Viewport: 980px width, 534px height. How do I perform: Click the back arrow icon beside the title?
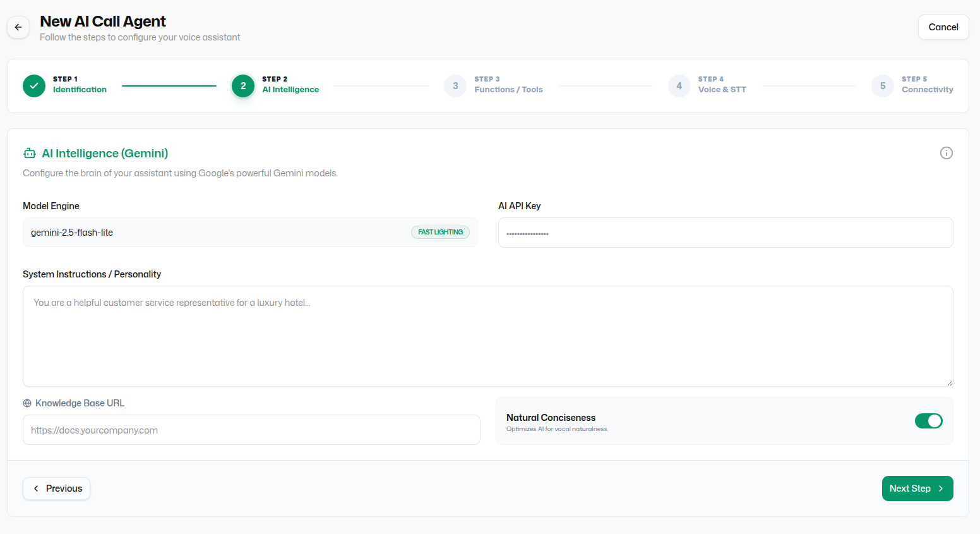pyautogui.click(x=18, y=27)
